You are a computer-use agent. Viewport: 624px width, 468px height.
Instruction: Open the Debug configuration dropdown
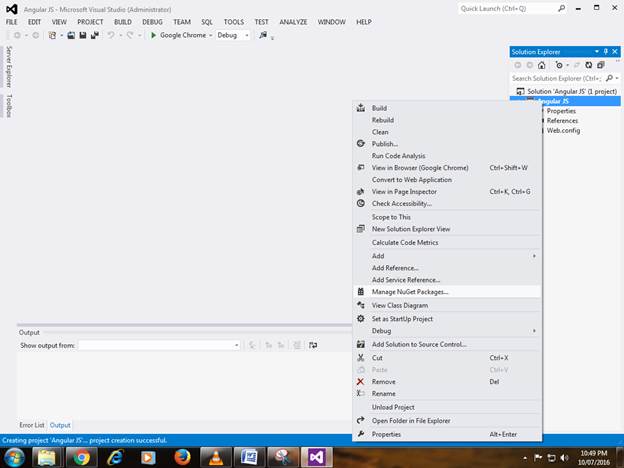[x=233, y=35]
